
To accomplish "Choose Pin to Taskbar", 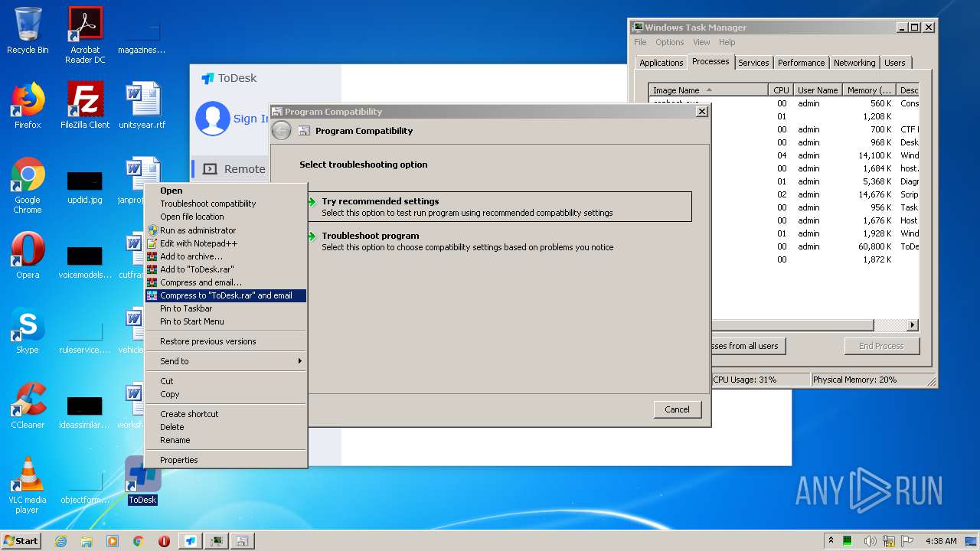I will pos(226,308).
